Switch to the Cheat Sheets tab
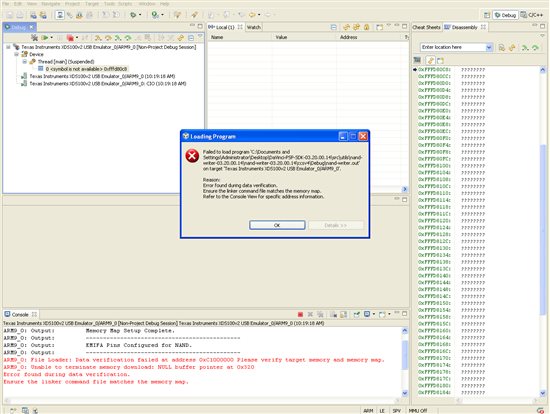This screenshot has width=550, height=414. 426,27
